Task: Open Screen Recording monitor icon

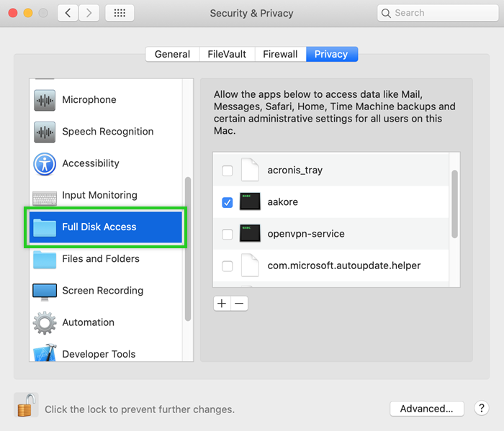Action: (x=45, y=291)
